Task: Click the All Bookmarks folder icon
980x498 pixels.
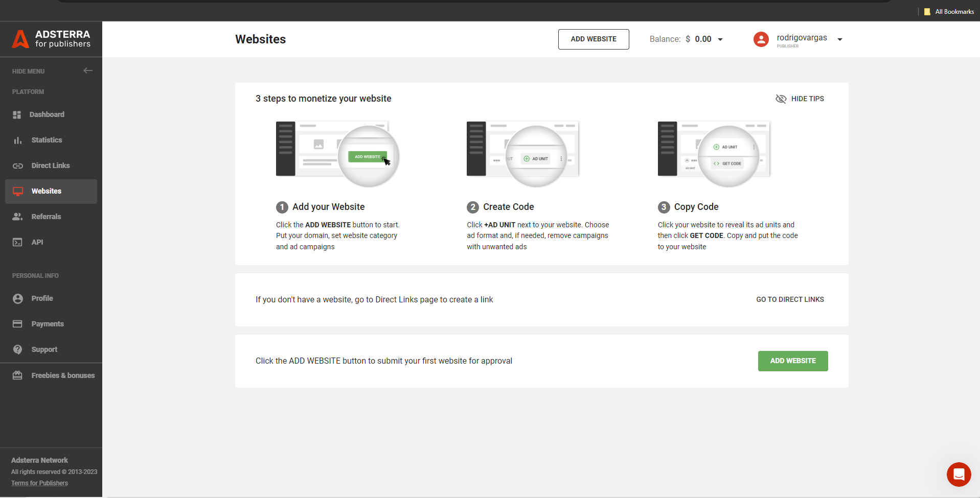Action: point(927,12)
